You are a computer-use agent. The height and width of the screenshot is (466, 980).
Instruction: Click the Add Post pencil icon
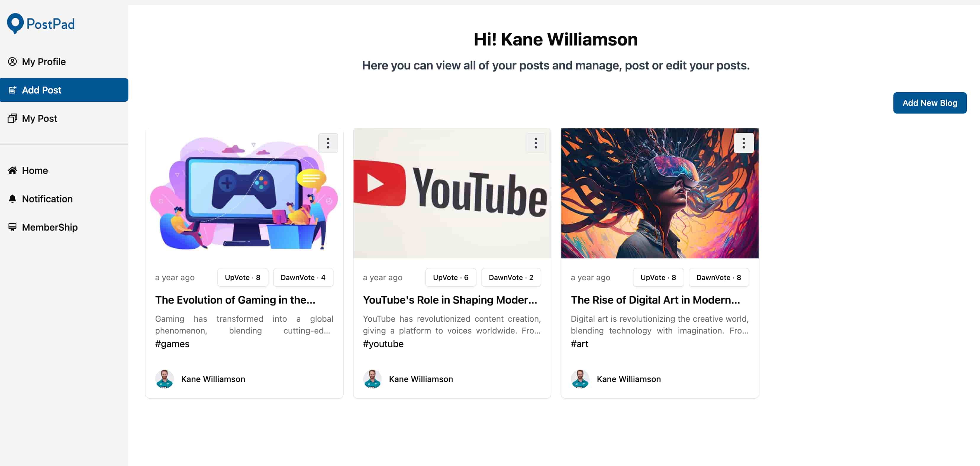12,90
